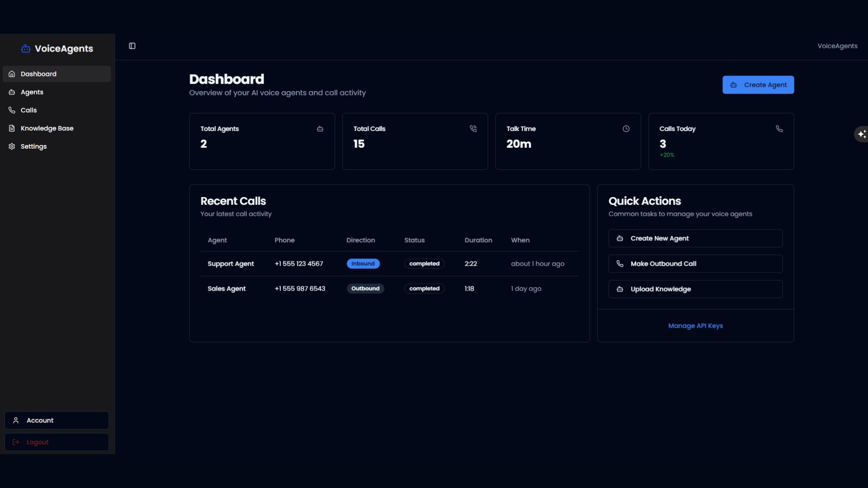Click the Account button

click(57, 420)
